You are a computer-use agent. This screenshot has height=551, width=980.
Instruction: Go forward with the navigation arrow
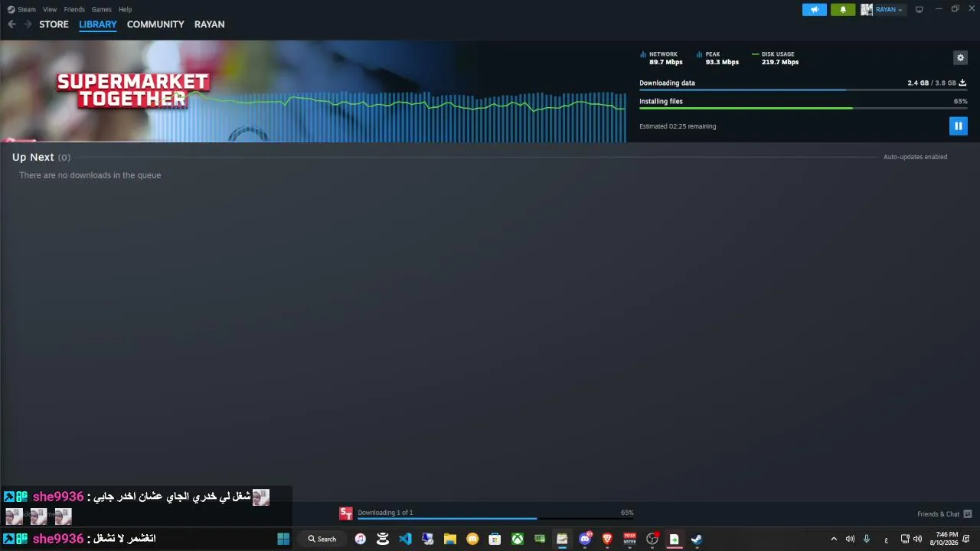[x=28, y=24]
